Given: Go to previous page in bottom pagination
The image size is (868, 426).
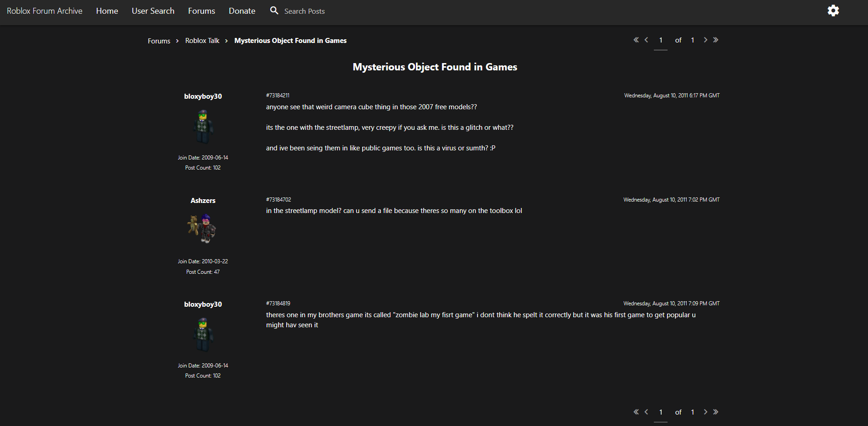Looking at the screenshot, I should pyautogui.click(x=646, y=412).
